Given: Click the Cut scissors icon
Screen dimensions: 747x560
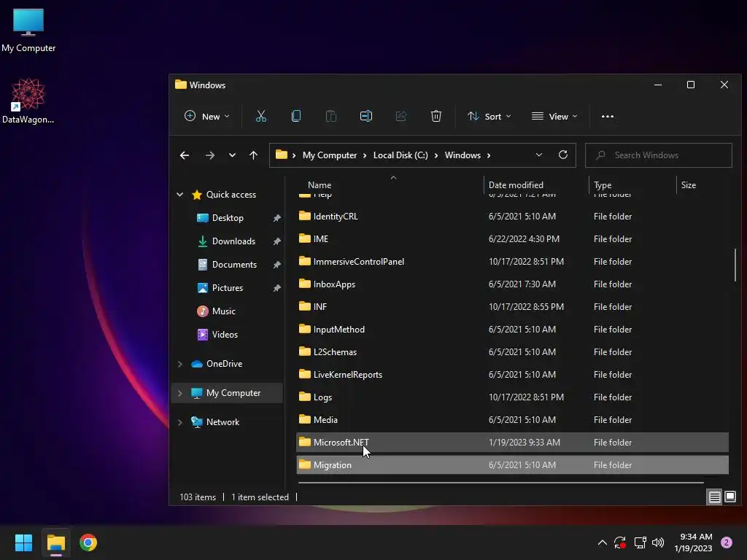Looking at the screenshot, I should [261, 116].
